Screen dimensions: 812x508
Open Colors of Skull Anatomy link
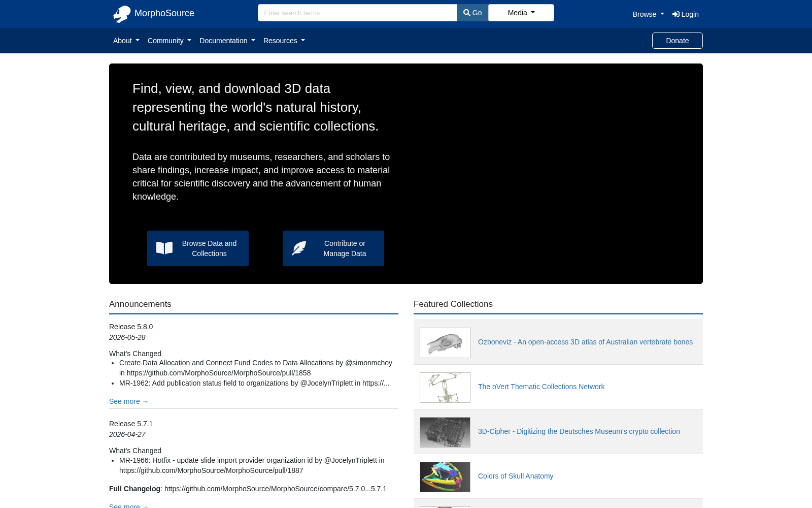[x=516, y=476]
